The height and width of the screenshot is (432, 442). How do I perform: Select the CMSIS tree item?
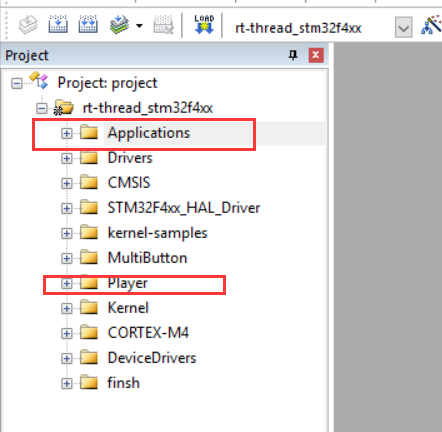(129, 183)
